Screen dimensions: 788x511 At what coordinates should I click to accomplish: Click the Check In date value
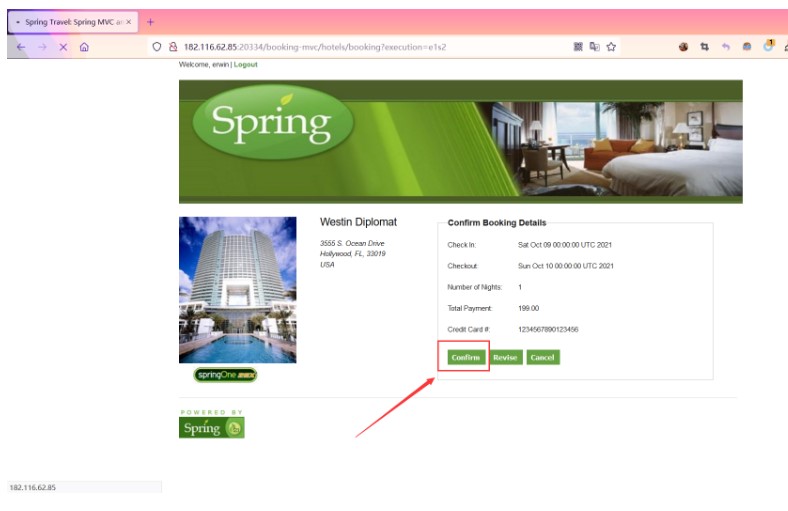click(x=565, y=245)
